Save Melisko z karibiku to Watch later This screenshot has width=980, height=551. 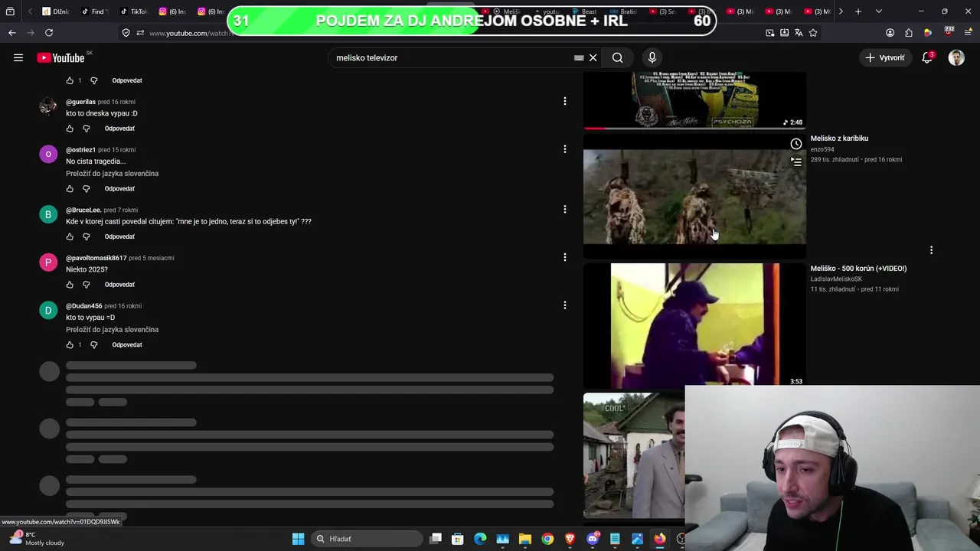pos(796,144)
